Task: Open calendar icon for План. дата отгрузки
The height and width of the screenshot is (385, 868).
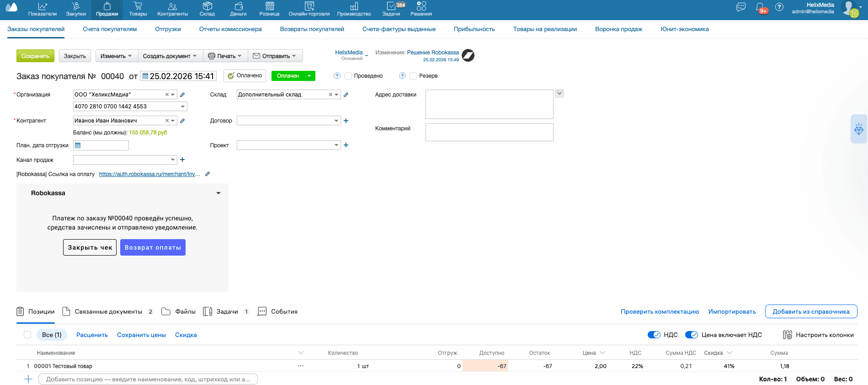Action: coord(78,145)
